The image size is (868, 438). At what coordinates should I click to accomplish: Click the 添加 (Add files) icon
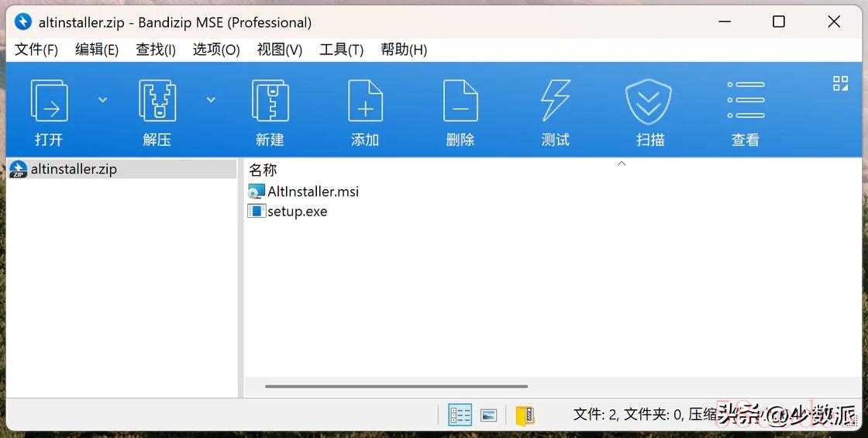pyautogui.click(x=365, y=102)
